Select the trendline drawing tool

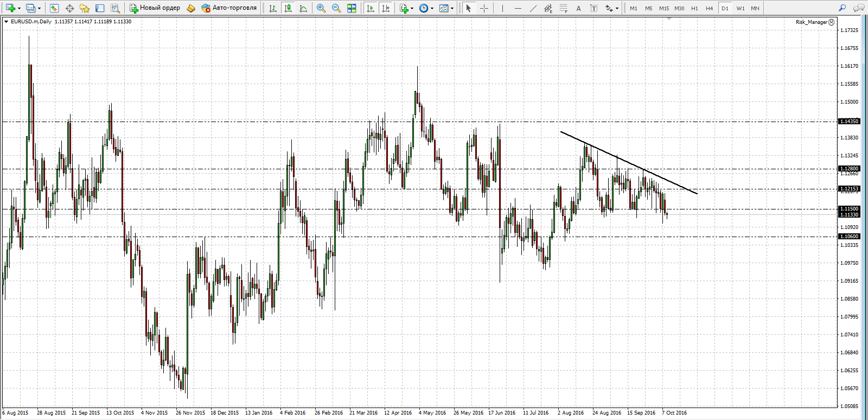533,8
